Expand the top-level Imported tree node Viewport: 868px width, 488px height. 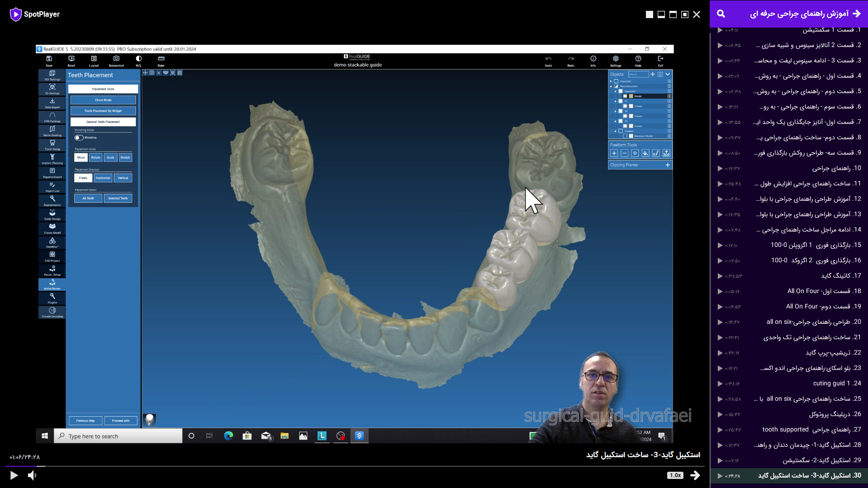pos(611,81)
